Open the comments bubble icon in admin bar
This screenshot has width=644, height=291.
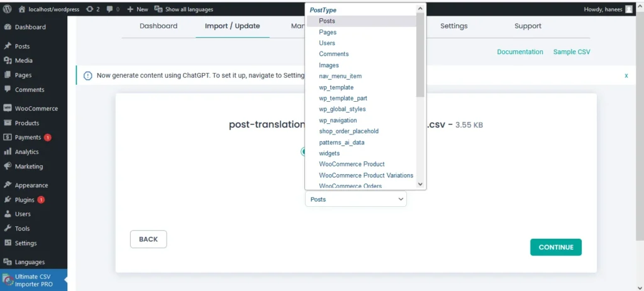tap(110, 9)
